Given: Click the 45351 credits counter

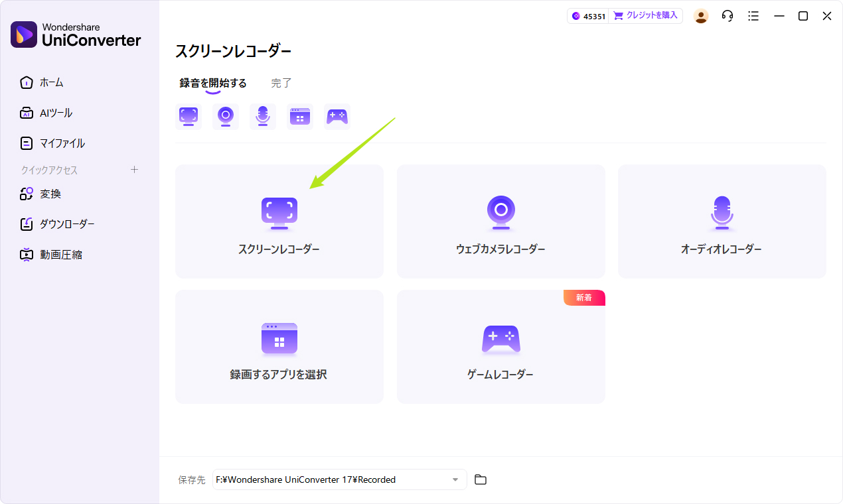Looking at the screenshot, I should point(587,15).
